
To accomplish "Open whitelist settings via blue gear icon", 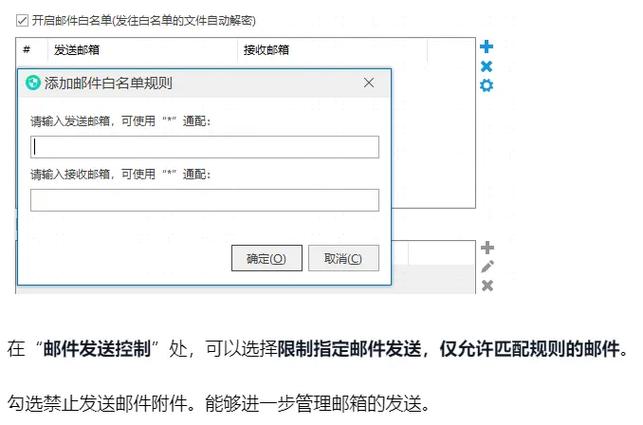I will [x=486, y=85].
